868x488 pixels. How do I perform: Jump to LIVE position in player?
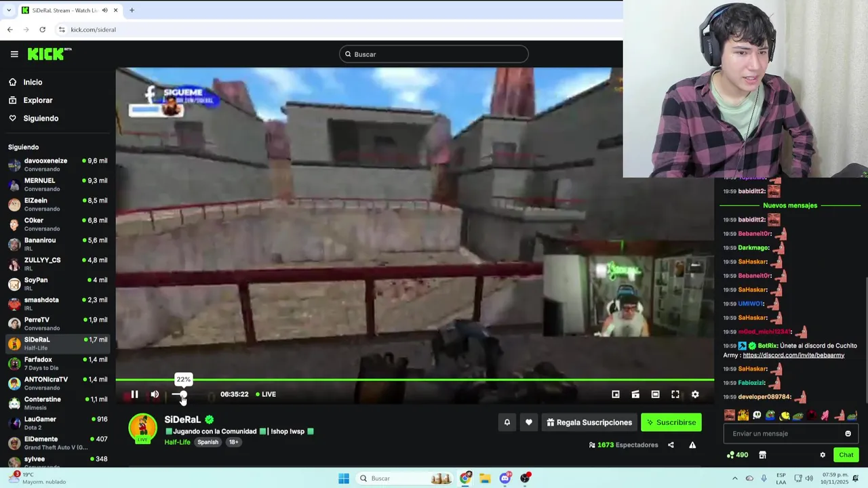pyautogui.click(x=265, y=394)
